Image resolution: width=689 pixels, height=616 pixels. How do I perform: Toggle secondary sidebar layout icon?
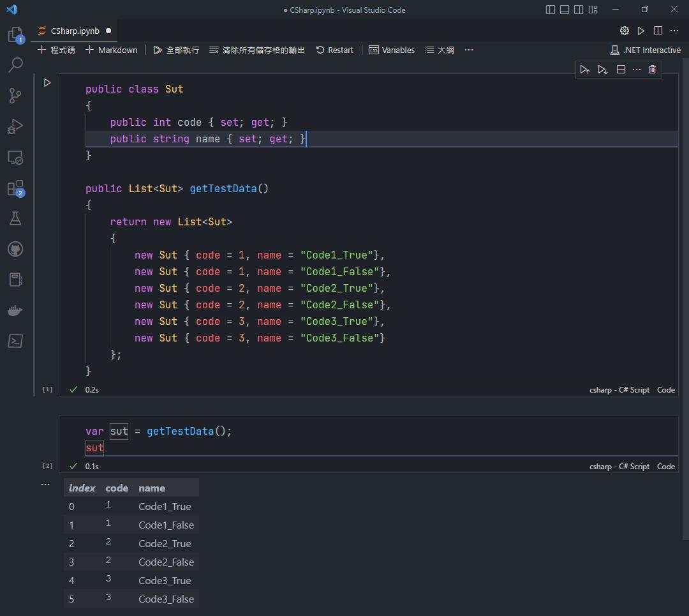[579, 10]
